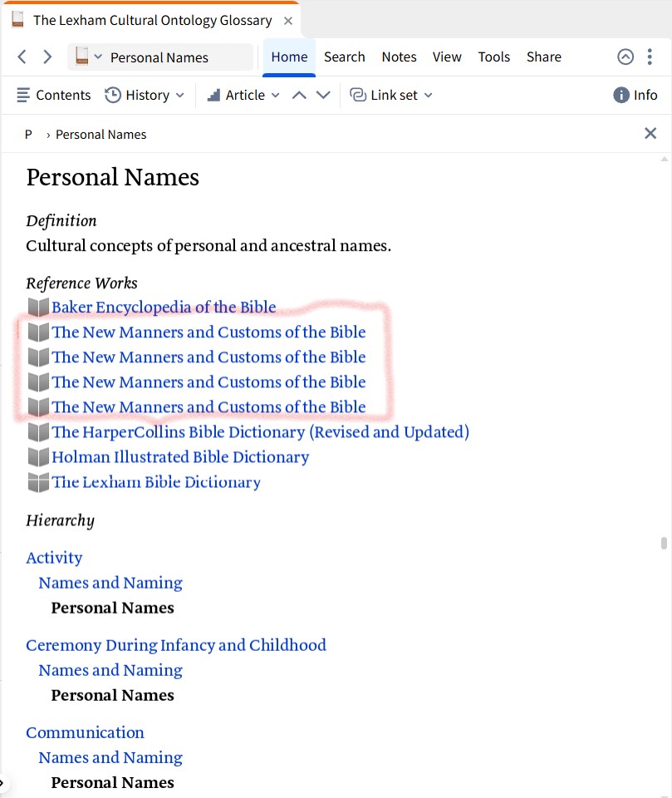This screenshot has width=672, height=798.
Task: Click the HarperCollins Bible Dictionary book icon
Action: [38, 431]
